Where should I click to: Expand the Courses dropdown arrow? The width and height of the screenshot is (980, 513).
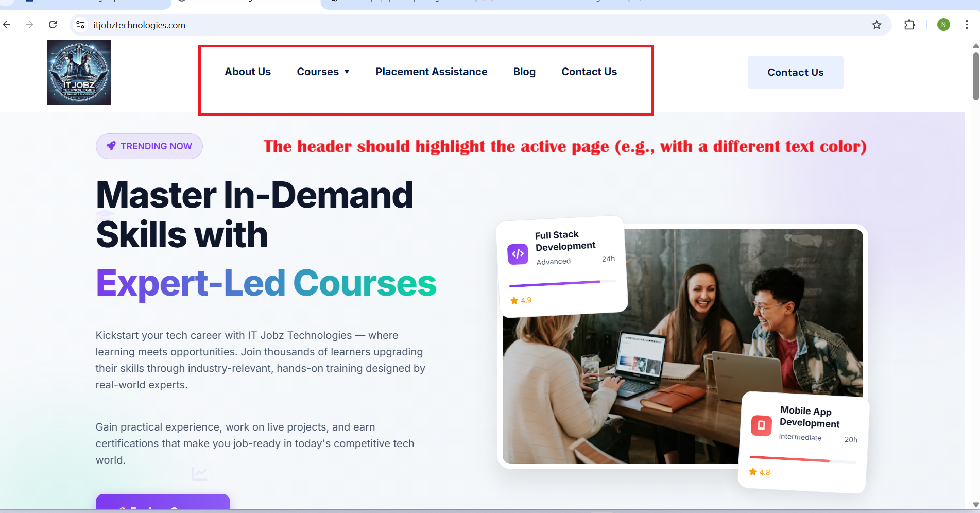347,72
